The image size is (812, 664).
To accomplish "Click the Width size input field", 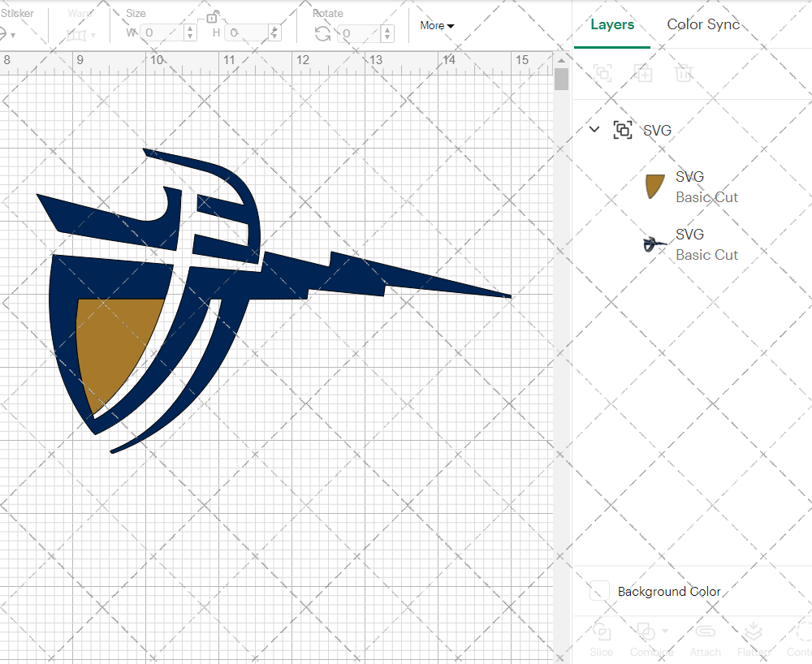I will pos(162,33).
